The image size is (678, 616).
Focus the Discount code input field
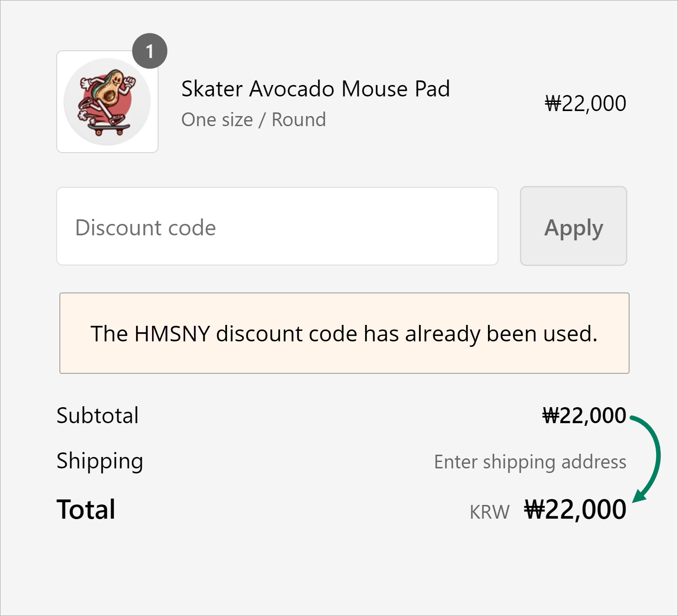[x=277, y=227]
